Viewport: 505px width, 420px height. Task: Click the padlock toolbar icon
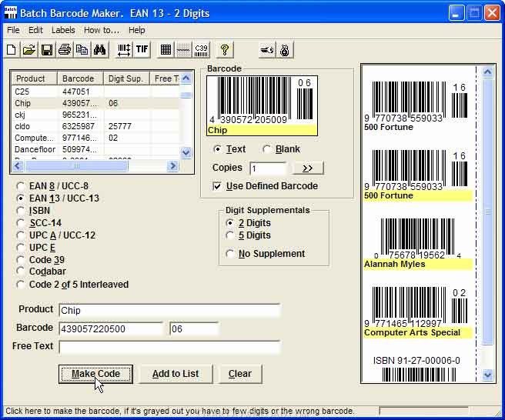click(285, 50)
